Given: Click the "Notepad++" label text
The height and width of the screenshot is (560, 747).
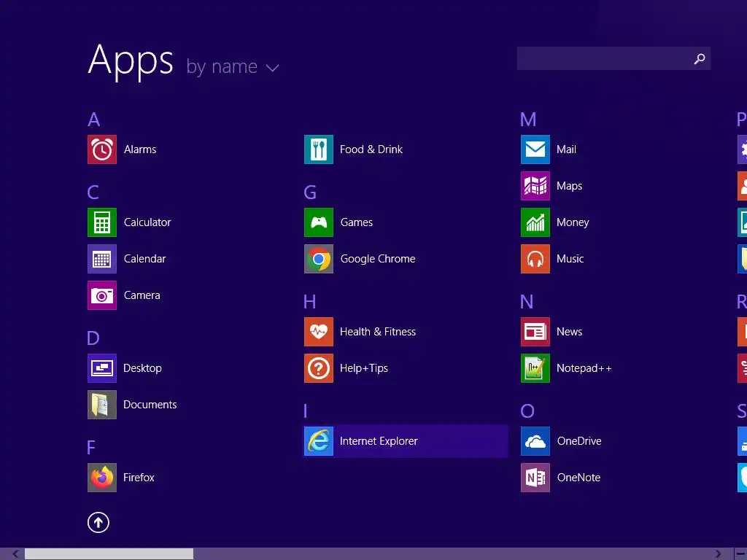Looking at the screenshot, I should coord(584,368).
